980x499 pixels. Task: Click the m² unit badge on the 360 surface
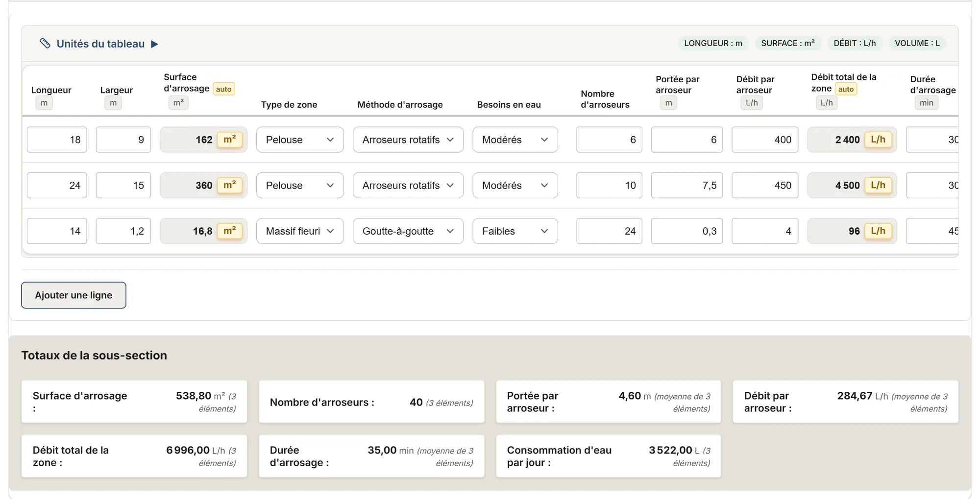[x=230, y=185]
